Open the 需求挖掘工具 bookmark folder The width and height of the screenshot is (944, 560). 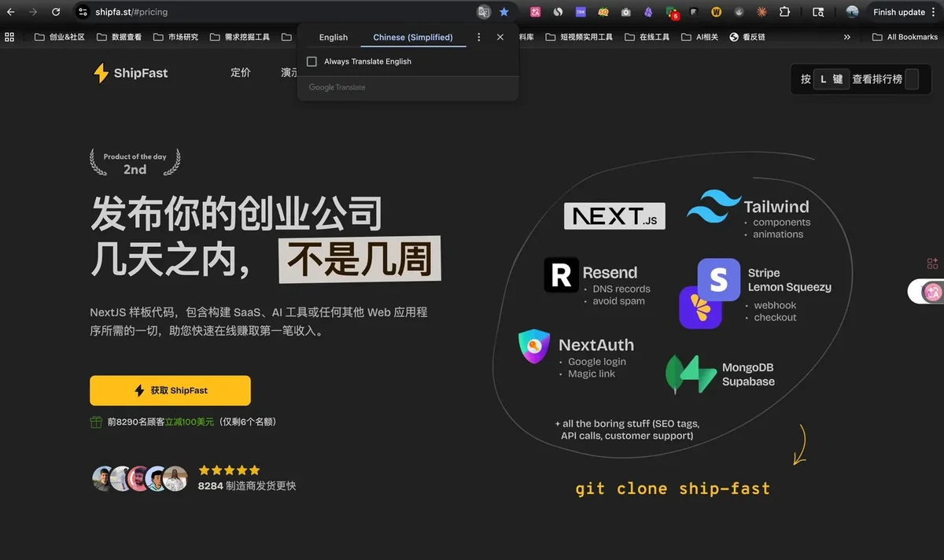(x=239, y=37)
